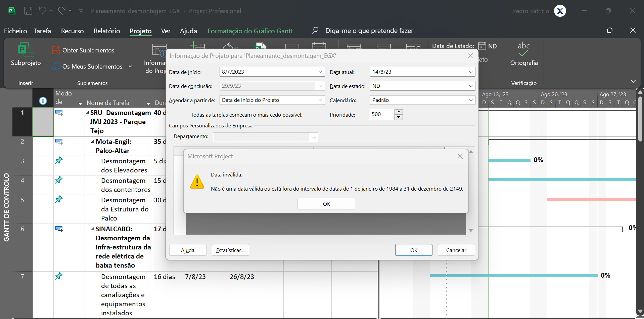Click the Pedro Patrício account avatar

point(560,11)
